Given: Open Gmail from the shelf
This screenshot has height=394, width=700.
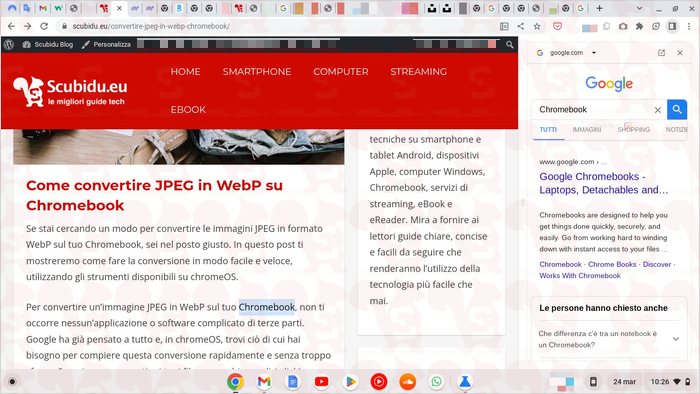Looking at the screenshot, I should pos(264,382).
